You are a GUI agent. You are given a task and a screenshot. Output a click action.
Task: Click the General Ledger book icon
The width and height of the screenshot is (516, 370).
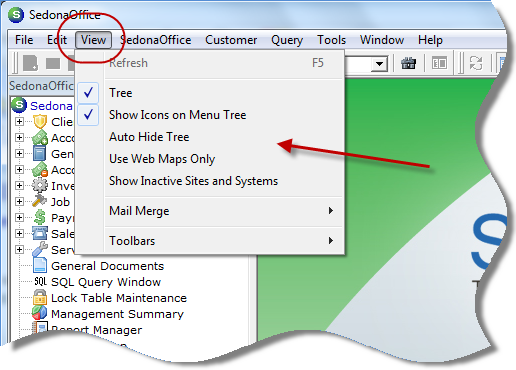40,154
